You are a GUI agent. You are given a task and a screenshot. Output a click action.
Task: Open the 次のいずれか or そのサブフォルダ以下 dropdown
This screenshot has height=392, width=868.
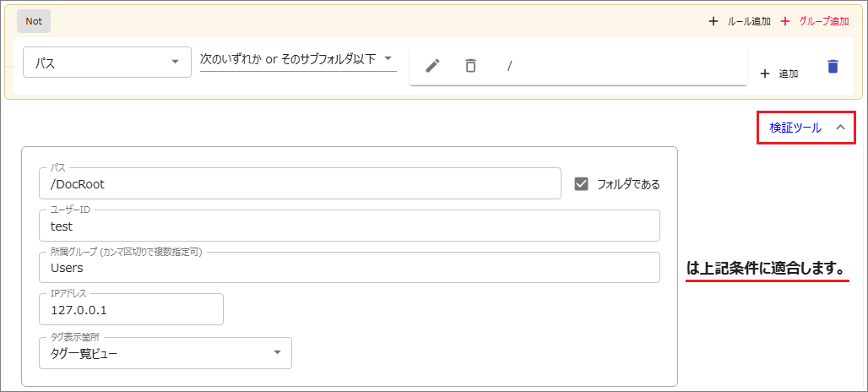click(x=297, y=59)
